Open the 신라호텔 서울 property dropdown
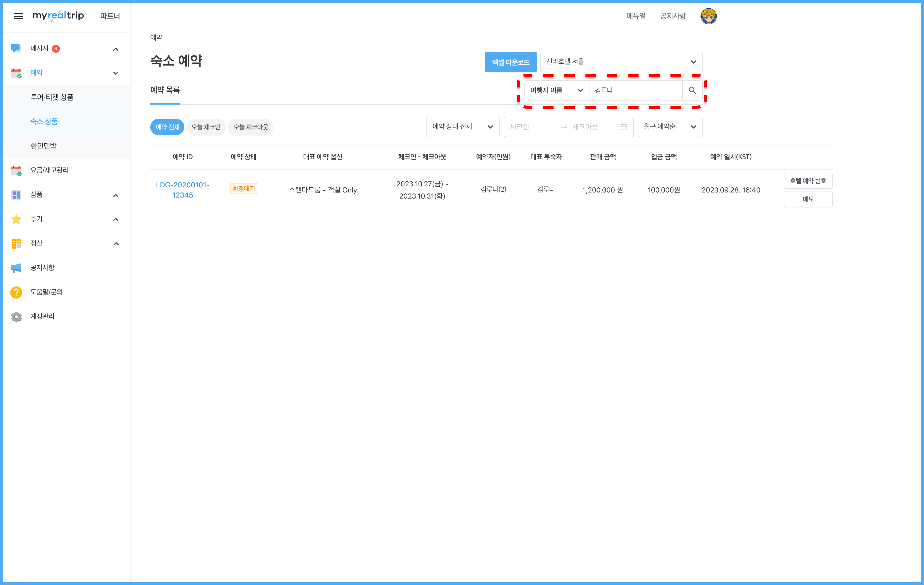The image size is (924, 585). (x=621, y=62)
